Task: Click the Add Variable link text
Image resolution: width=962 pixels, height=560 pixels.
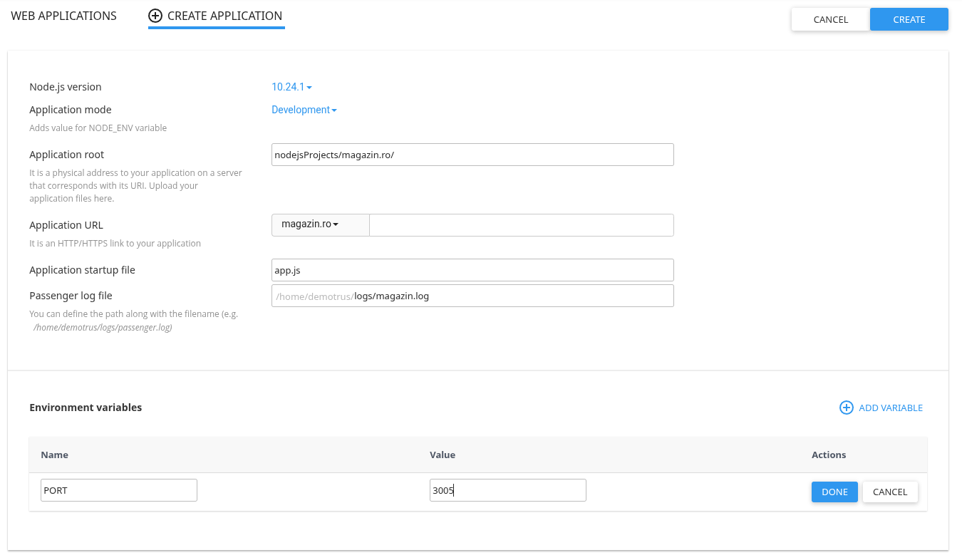Action: [891, 408]
